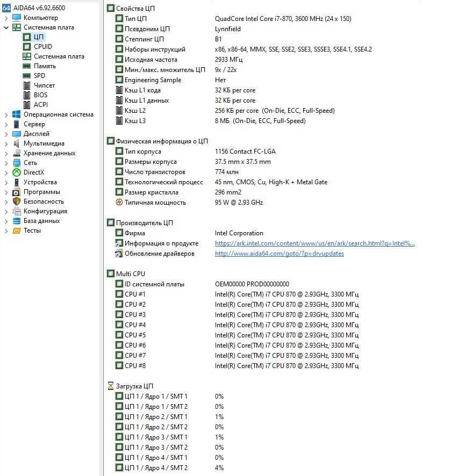Click the Lynnfield value text
Screen dimensions: 452x476
[228, 29]
